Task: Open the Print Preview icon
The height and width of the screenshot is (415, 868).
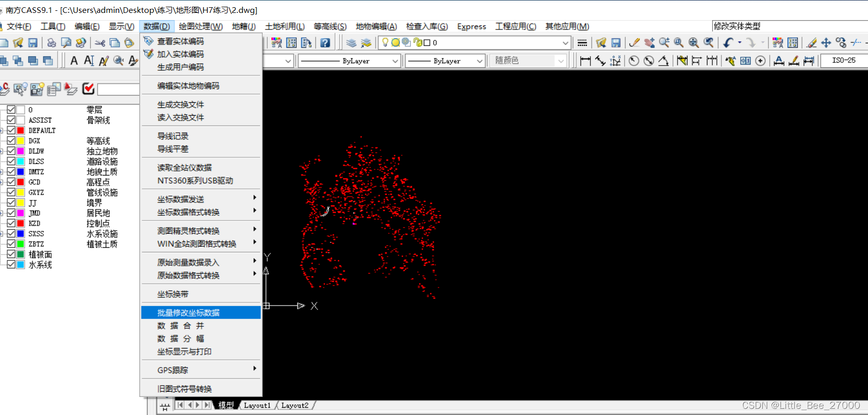Action: (x=66, y=43)
